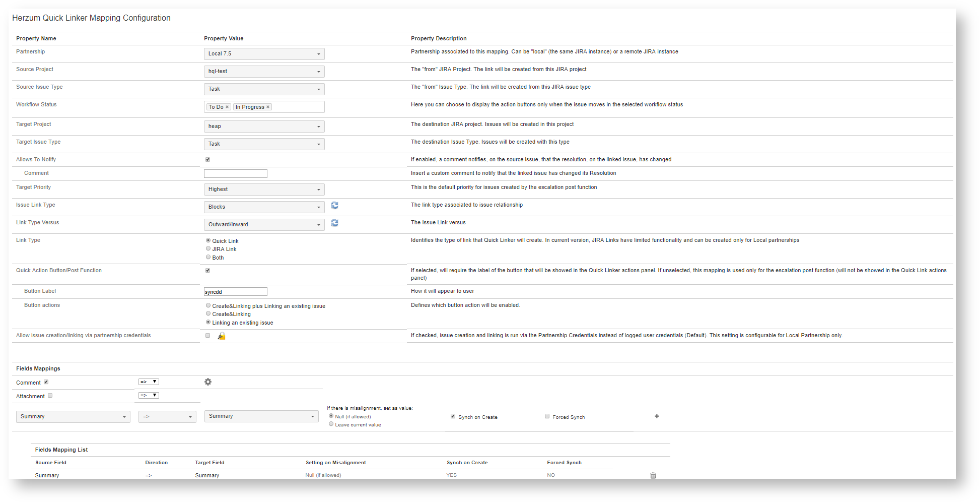The image size is (980, 503).
Task: Choose Create&Linking button action
Action: click(208, 313)
